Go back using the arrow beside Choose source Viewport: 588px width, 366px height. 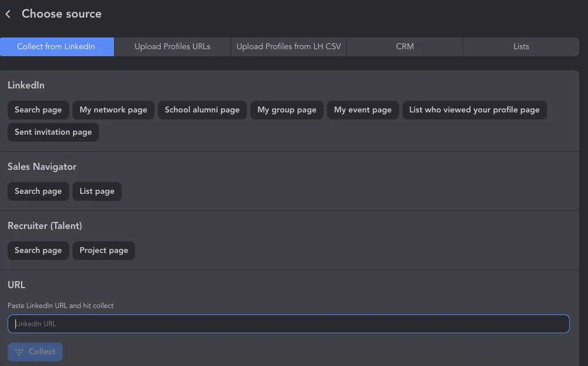pyautogui.click(x=8, y=14)
